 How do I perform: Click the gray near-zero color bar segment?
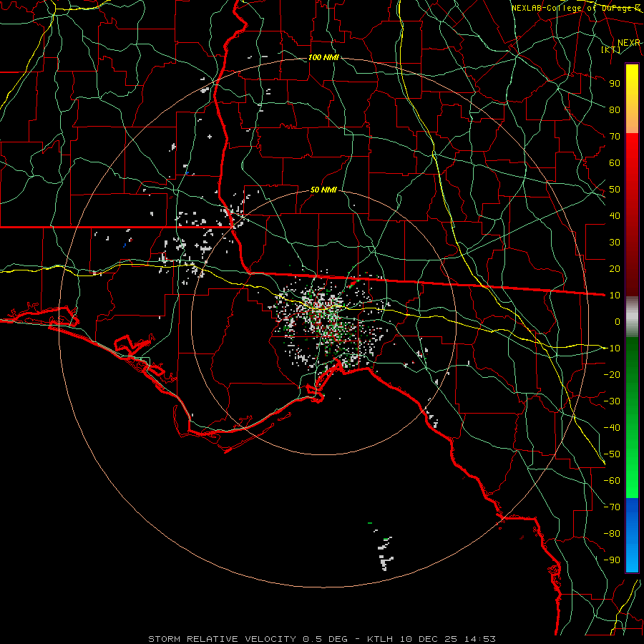click(632, 317)
